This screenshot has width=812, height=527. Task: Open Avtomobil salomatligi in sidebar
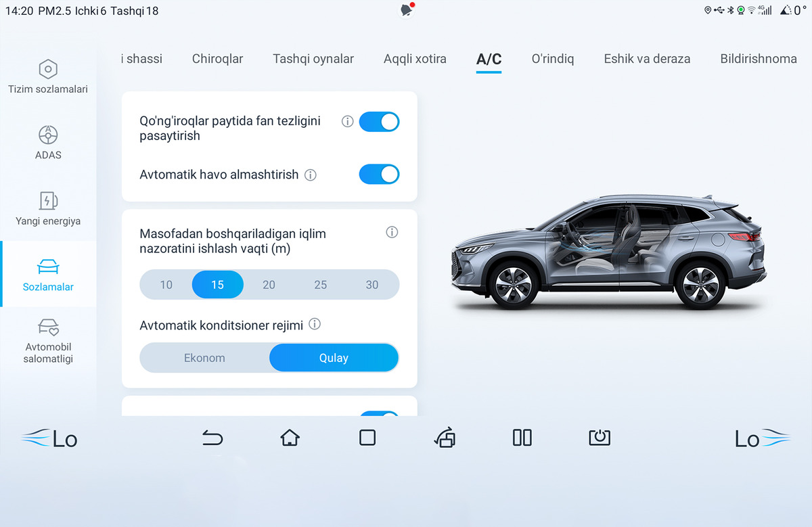tap(48, 341)
